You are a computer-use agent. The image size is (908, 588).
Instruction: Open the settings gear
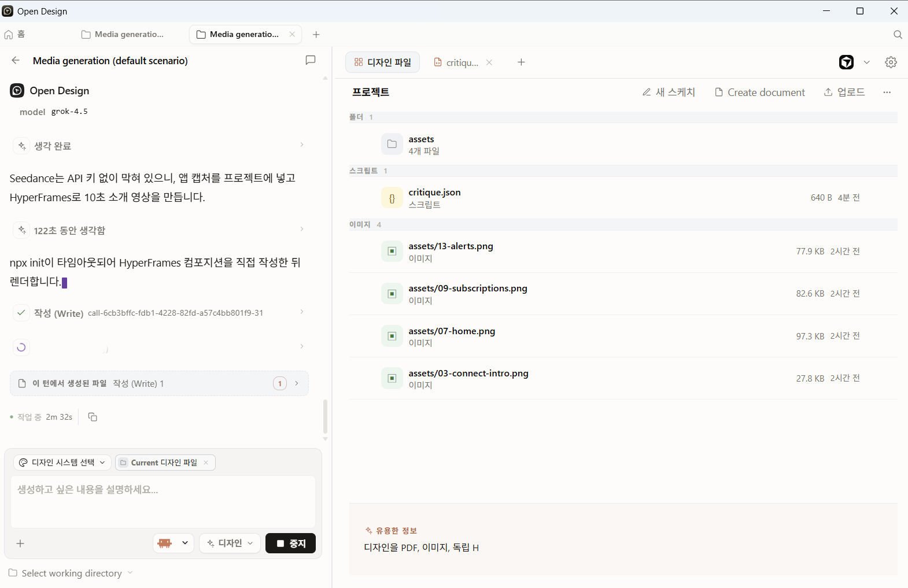(x=891, y=62)
